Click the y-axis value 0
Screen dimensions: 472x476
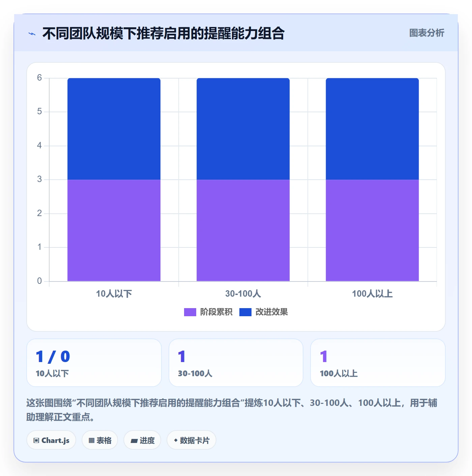tap(39, 281)
